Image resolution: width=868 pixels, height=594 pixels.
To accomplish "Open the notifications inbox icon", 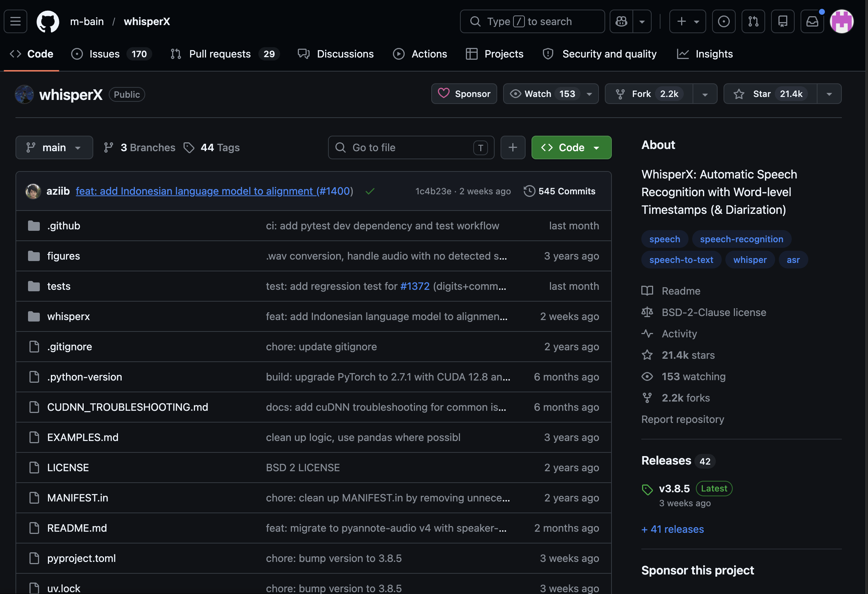I will coord(812,21).
